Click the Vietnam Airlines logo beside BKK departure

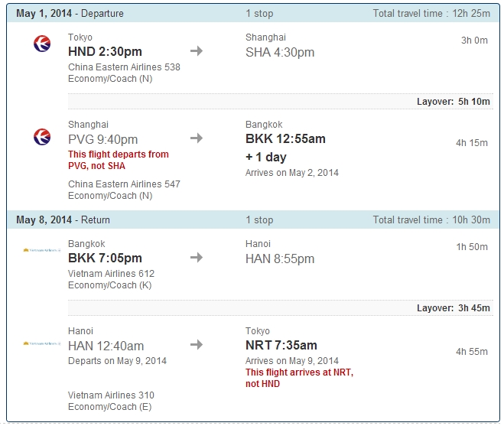[42, 250]
